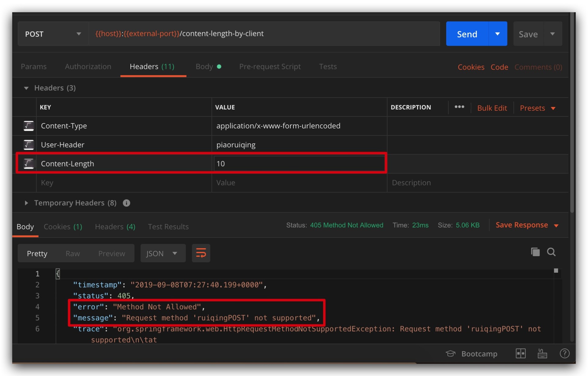Click the "trace" line in response JSON
This screenshot has width=588, height=376.
307,334
